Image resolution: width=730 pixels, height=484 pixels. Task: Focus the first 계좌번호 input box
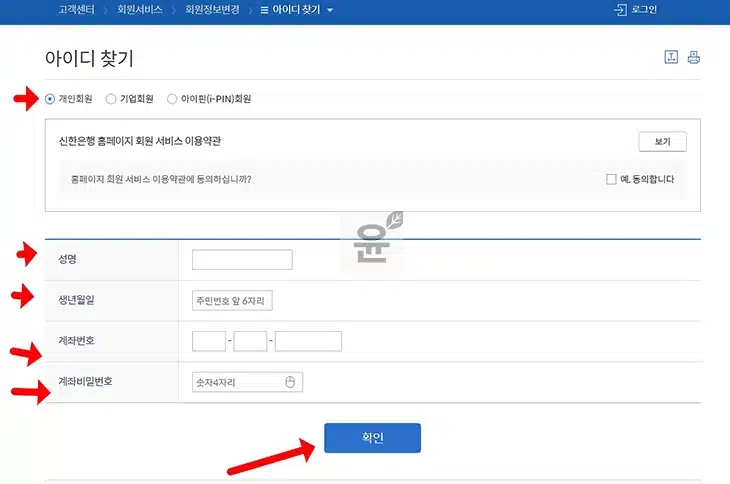click(209, 341)
